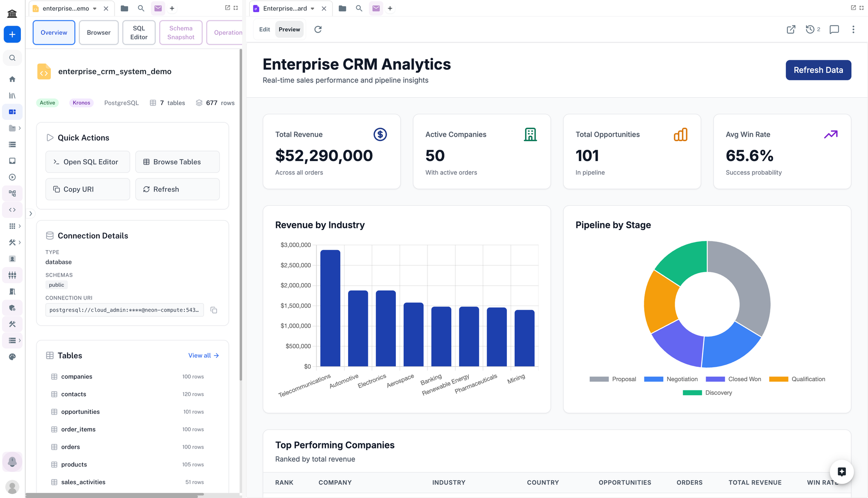Open the enterprise...emo tab dropdown arrow
This screenshot has width=868, height=498.
pos(95,8)
